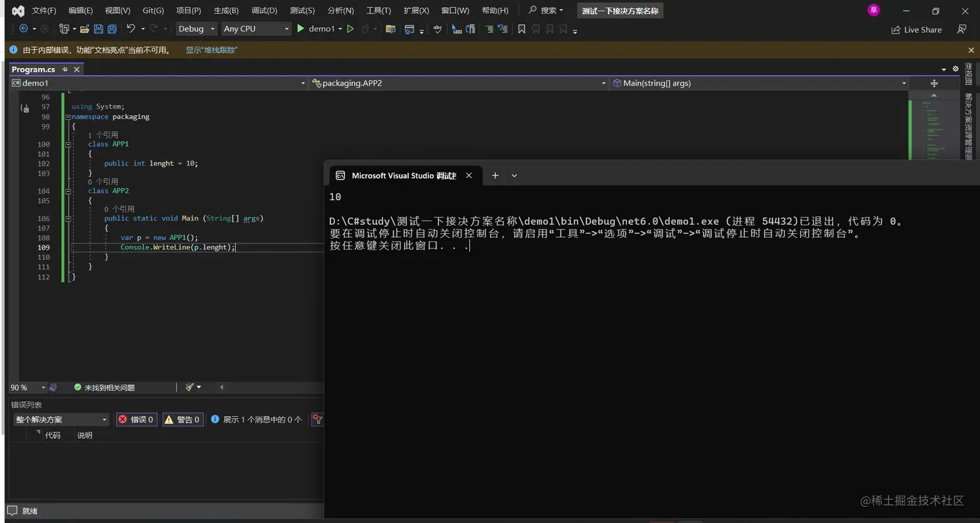Click the 未找到相关问题 status indicator
The width and height of the screenshot is (980, 523).
point(104,387)
